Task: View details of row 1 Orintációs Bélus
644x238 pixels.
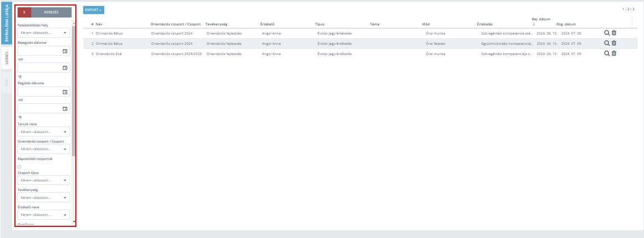Action: tap(607, 33)
